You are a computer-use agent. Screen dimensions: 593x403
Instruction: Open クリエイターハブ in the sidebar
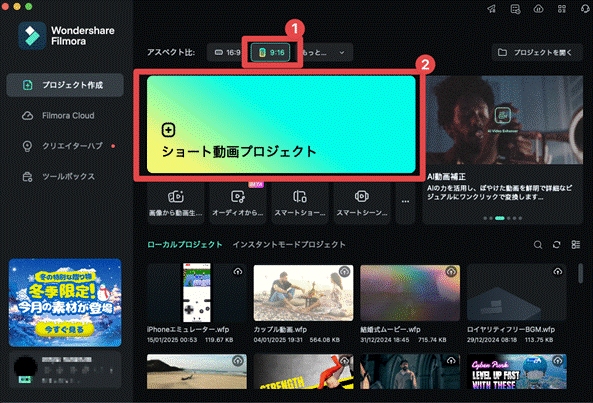65,146
